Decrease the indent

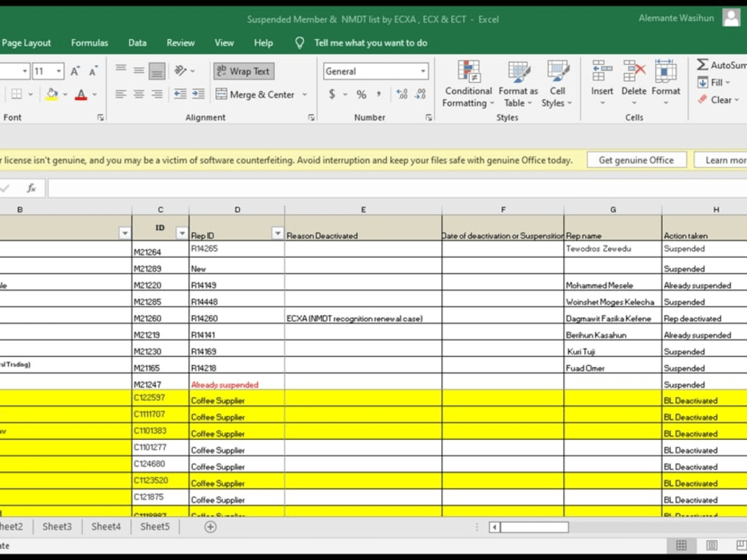[180, 94]
